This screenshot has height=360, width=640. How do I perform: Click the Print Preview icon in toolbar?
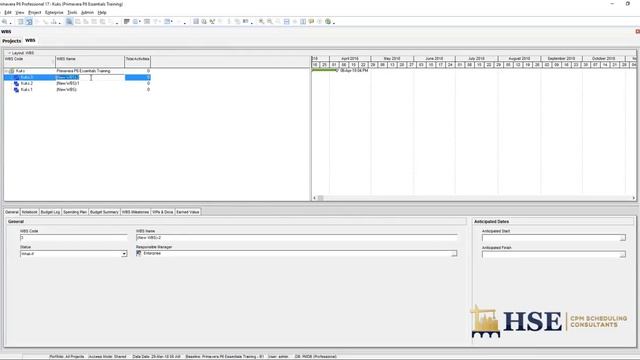(x=4, y=21)
